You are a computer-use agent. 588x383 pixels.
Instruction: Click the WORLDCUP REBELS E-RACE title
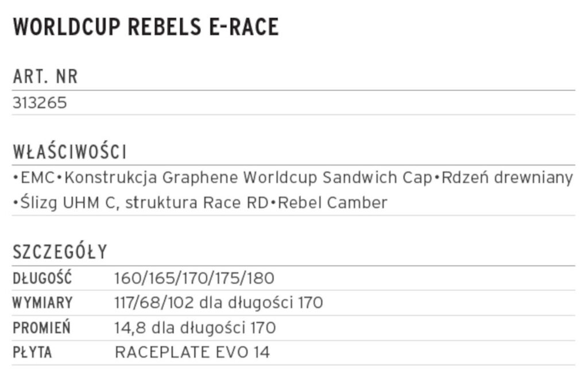145,28
